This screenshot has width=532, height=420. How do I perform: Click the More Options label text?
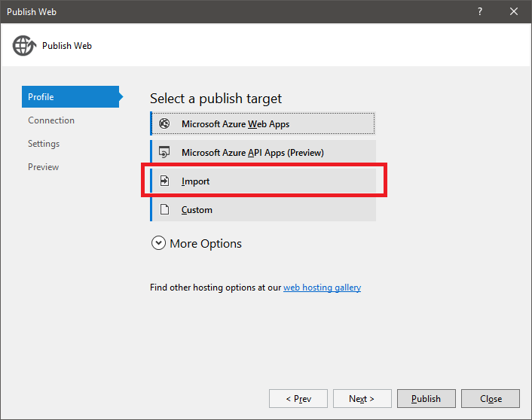[x=206, y=243]
